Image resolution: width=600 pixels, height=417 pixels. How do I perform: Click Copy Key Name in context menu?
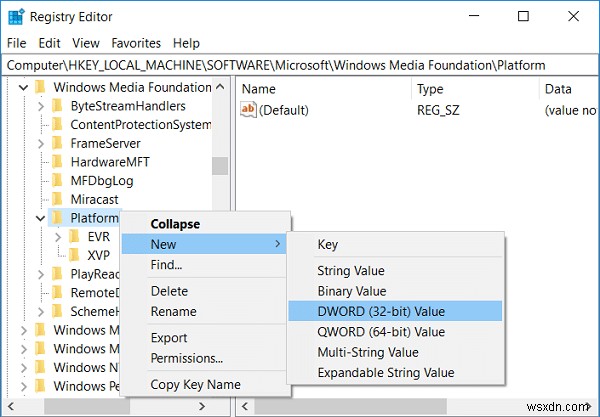(x=195, y=385)
